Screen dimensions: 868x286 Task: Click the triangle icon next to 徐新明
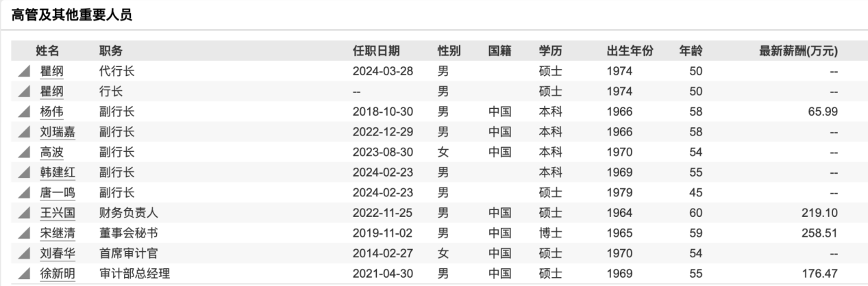coord(25,274)
